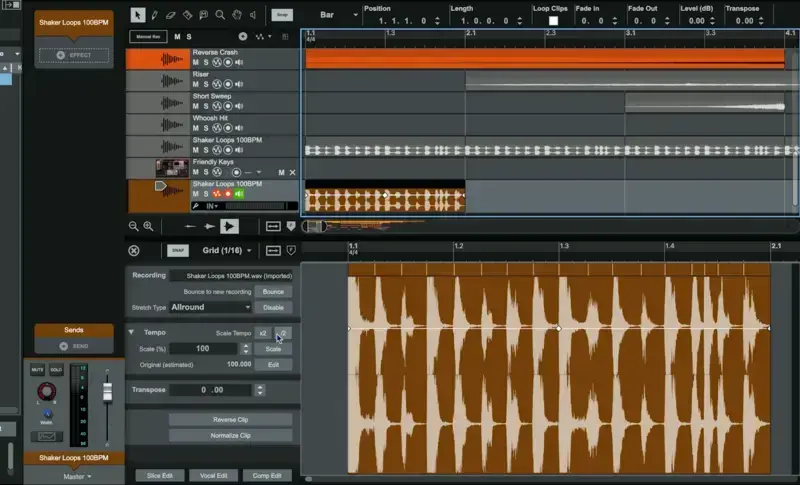This screenshot has width=800, height=485.
Task: Mute the Reverse Crash track
Action: click(195, 62)
